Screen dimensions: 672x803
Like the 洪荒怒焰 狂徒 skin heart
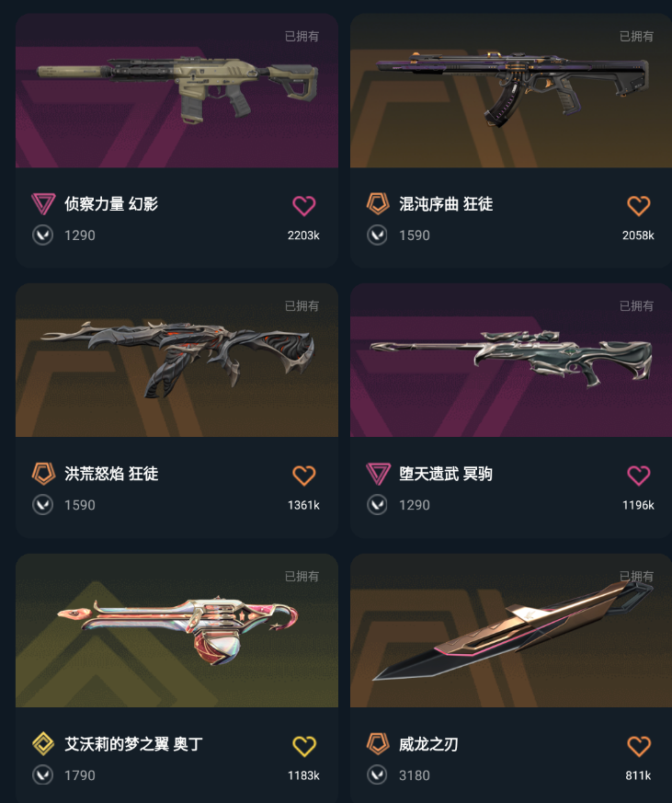click(304, 476)
